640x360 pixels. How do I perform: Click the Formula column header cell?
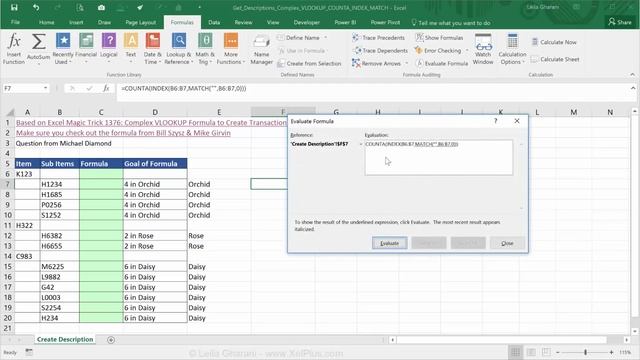(101, 164)
